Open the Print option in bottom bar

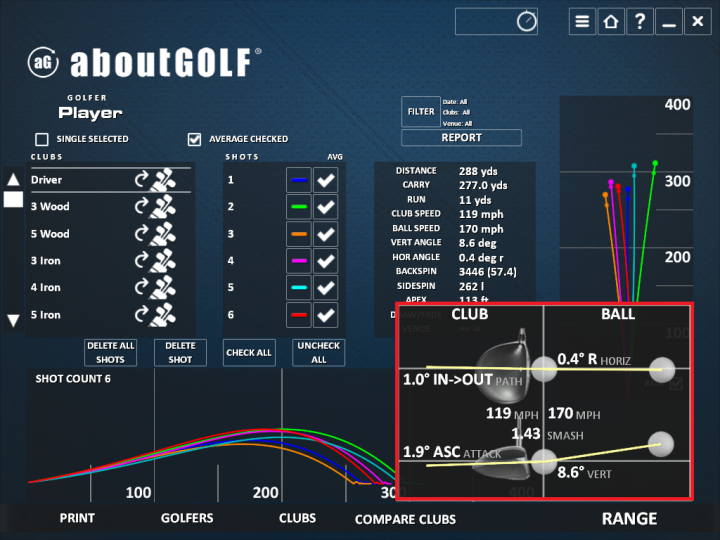click(x=77, y=518)
